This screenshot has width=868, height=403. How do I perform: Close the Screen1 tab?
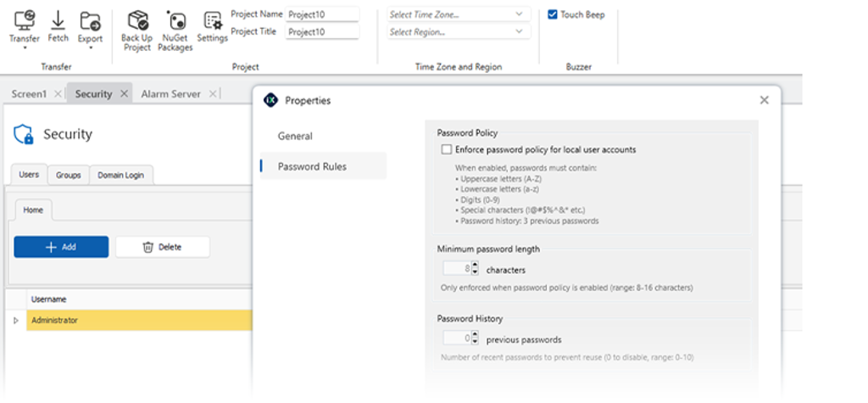[58, 94]
